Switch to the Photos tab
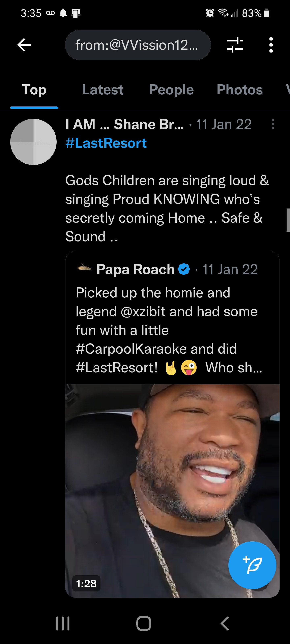The image size is (290, 644). [240, 90]
